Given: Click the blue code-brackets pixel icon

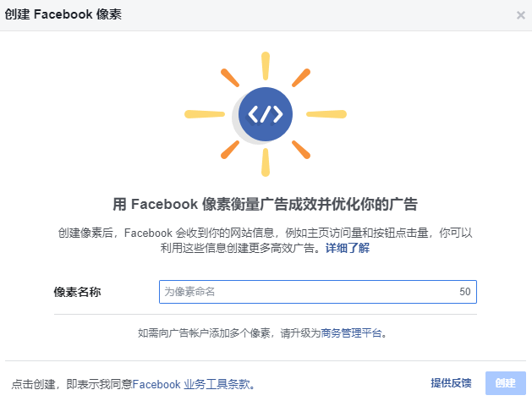Looking at the screenshot, I should [x=266, y=114].
